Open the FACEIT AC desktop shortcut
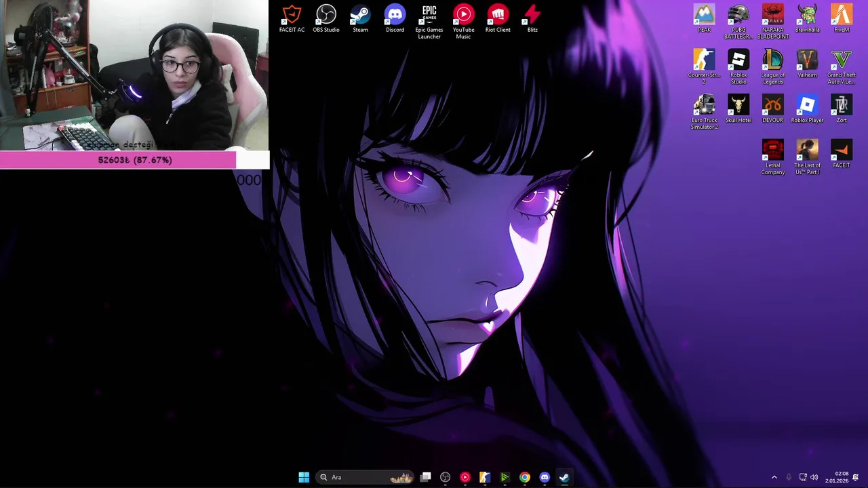The width and height of the screenshot is (868, 488). [292, 19]
